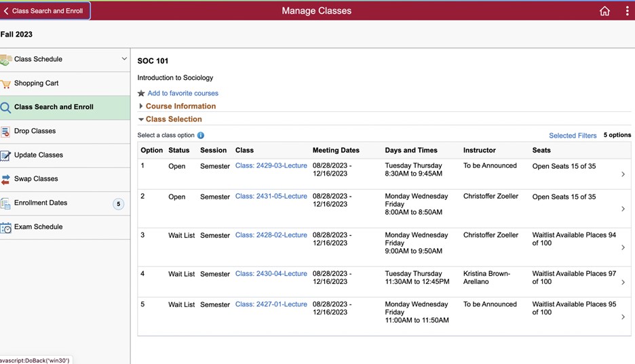Viewport: 635px width, 364px height.
Task: Click the Drop Classes icon
Action: [6, 132]
